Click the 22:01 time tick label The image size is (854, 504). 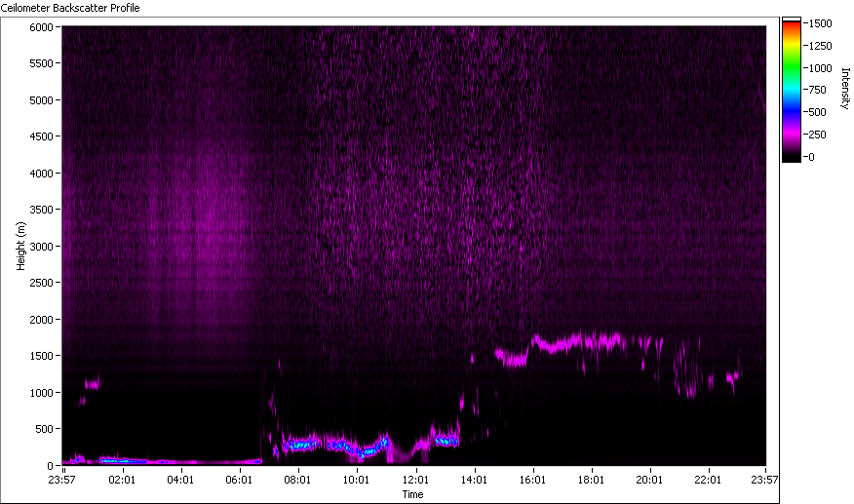pyautogui.click(x=708, y=480)
